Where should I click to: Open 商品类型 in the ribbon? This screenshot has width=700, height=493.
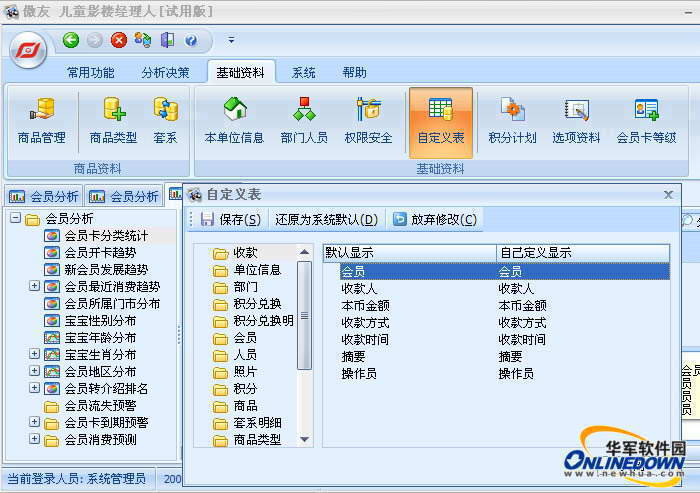(113, 121)
